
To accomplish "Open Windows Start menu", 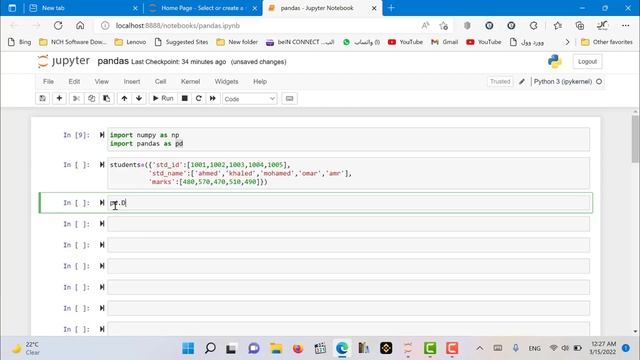I will (x=188, y=348).
